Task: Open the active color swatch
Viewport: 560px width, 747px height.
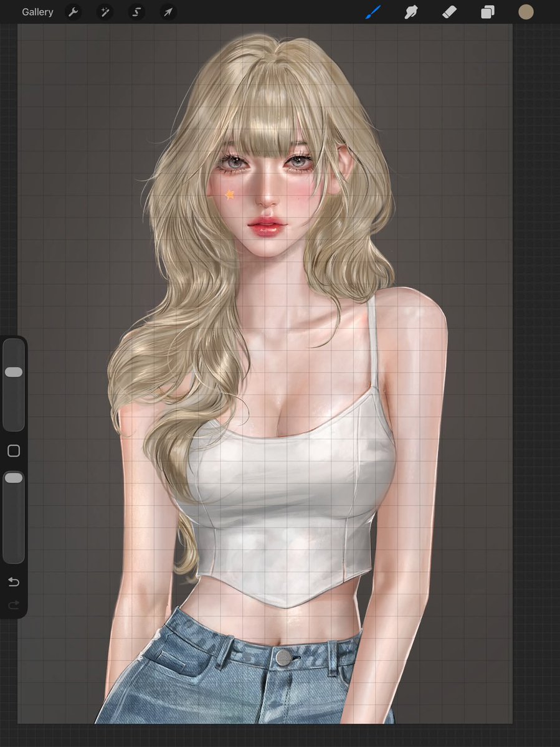Action: coord(526,12)
